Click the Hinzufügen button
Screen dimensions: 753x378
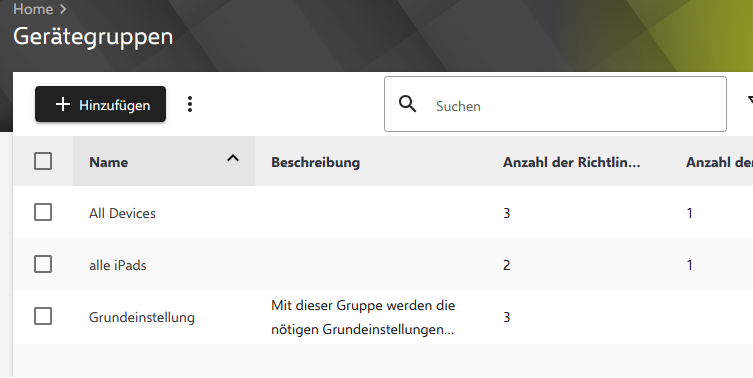click(x=100, y=104)
